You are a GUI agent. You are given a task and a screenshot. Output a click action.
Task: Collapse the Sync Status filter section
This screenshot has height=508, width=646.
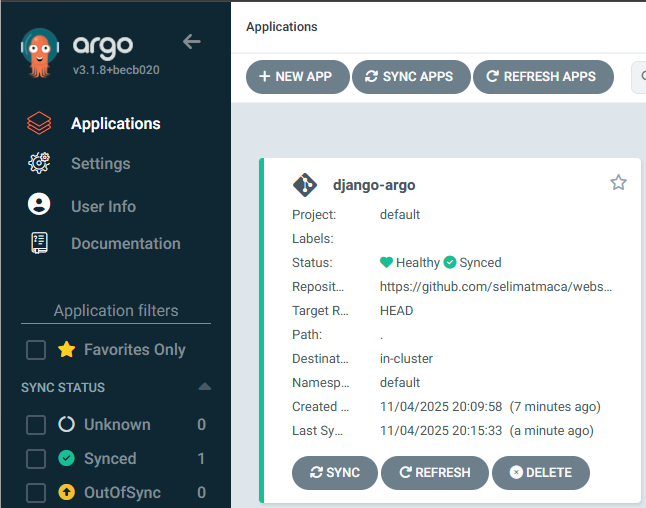click(x=204, y=387)
